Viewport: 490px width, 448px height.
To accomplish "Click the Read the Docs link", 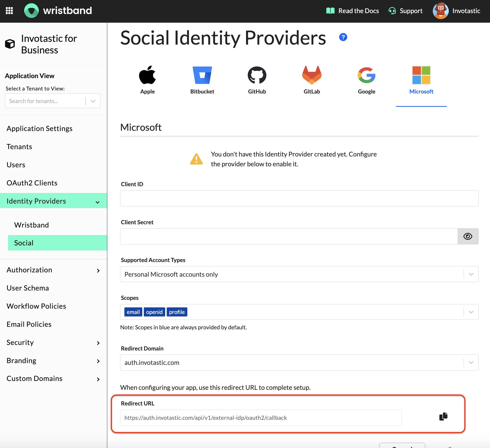I will coord(359,11).
